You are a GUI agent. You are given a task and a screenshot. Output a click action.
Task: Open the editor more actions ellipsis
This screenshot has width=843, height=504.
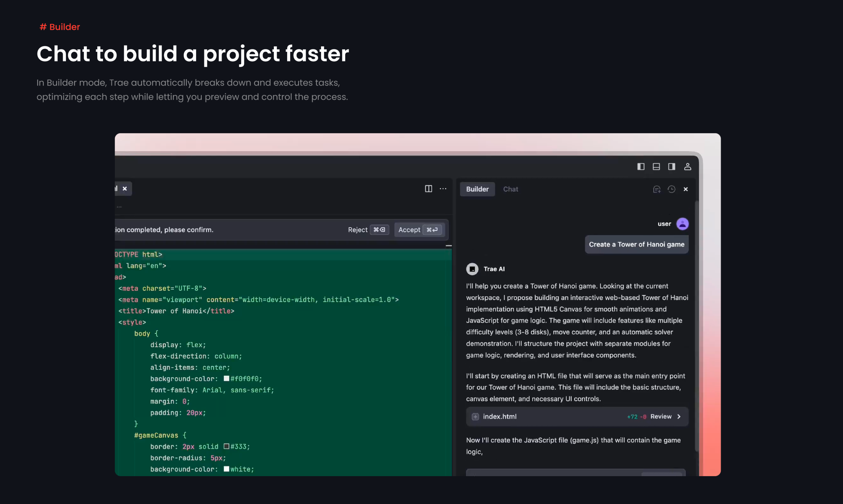pyautogui.click(x=443, y=189)
